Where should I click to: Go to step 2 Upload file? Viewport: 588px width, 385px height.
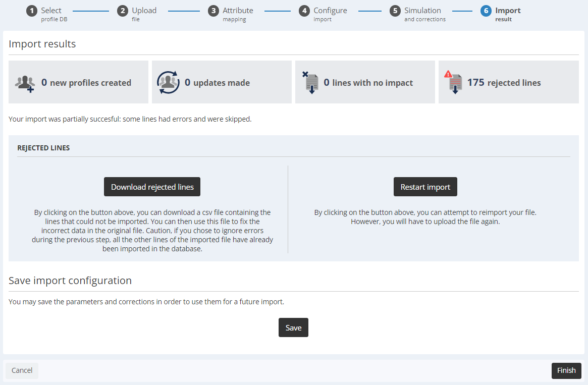click(137, 14)
